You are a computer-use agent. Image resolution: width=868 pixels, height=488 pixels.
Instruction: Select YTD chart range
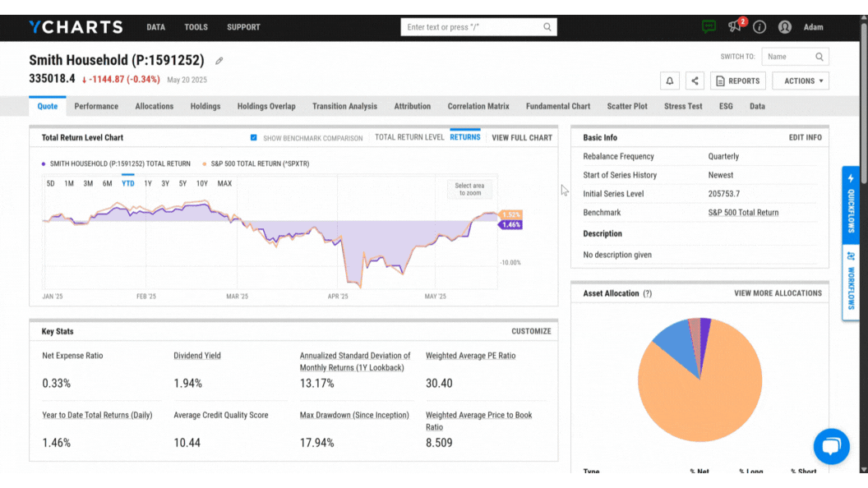tap(128, 184)
